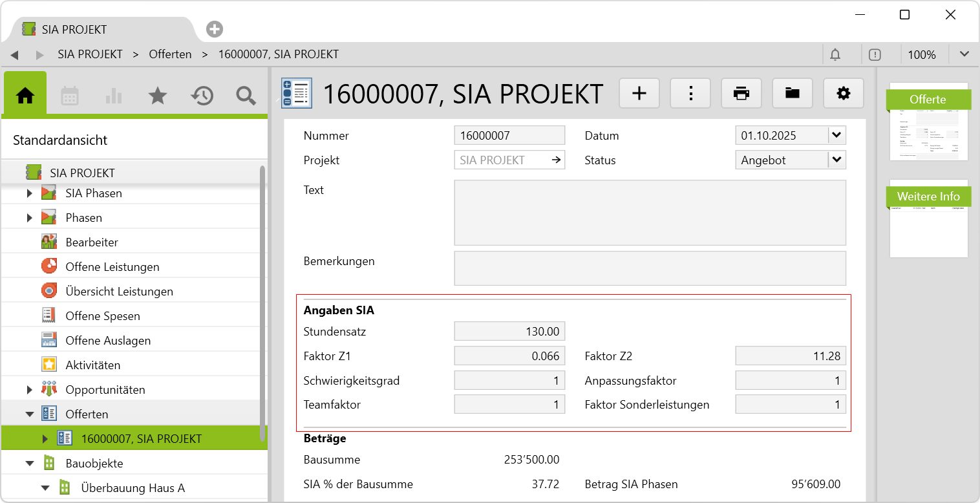Expand the SIA Phasen tree node
The image size is (980, 503).
pos(29,193)
